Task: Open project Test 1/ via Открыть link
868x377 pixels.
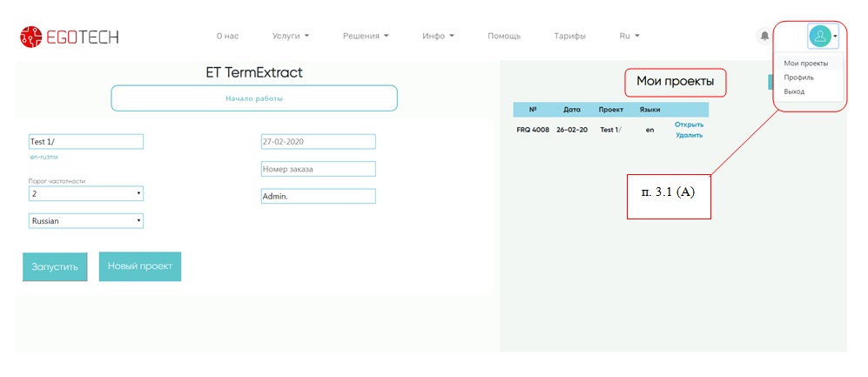Action: (689, 125)
